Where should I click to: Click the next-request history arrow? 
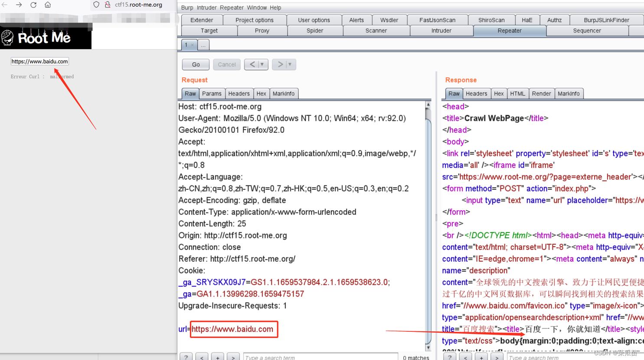pos(280,64)
